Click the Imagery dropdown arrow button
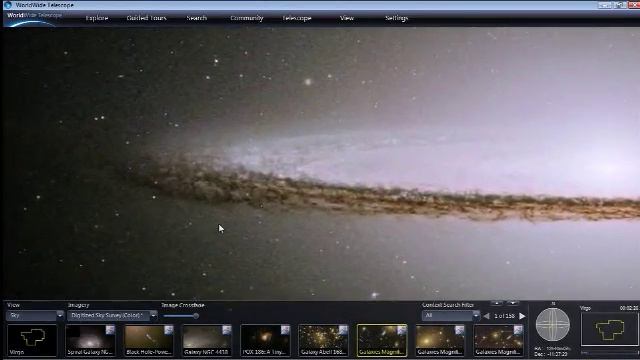This screenshot has width=640, height=360. pos(153,316)
